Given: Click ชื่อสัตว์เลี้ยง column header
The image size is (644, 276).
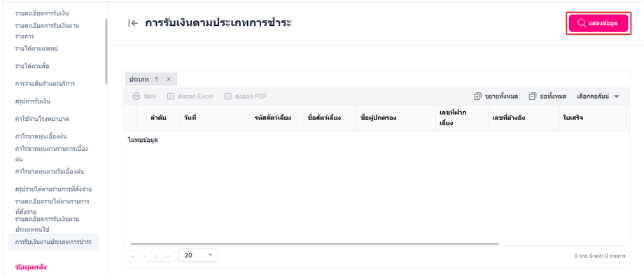Looking at the screenshot, I should 330,118.
